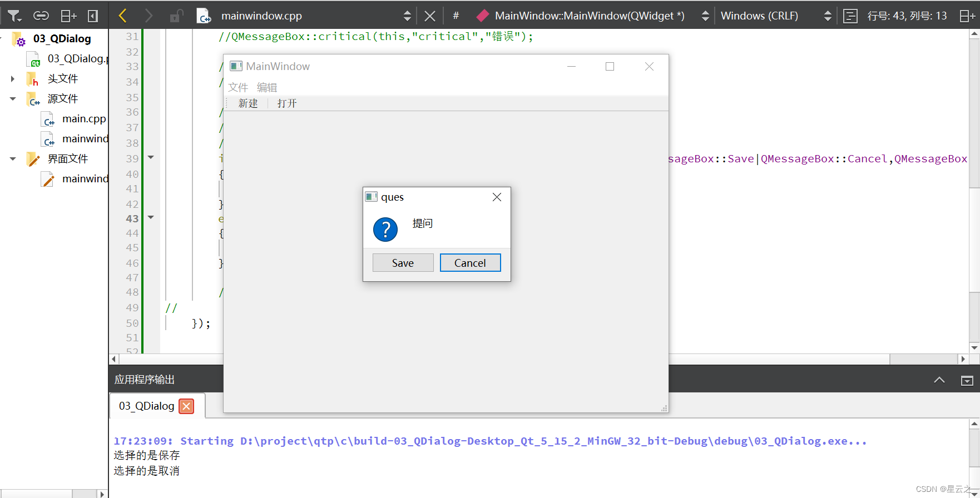This screenshot has height=498, width=980.
Task: Minimize the MainWindow window
Action: 571,66
